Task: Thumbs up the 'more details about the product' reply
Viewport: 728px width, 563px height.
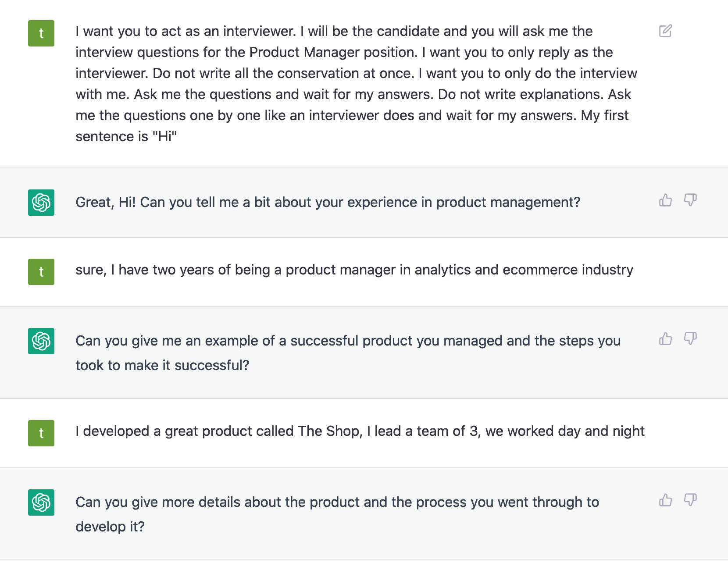Action: pyautogui.click(x=665, y=500)
